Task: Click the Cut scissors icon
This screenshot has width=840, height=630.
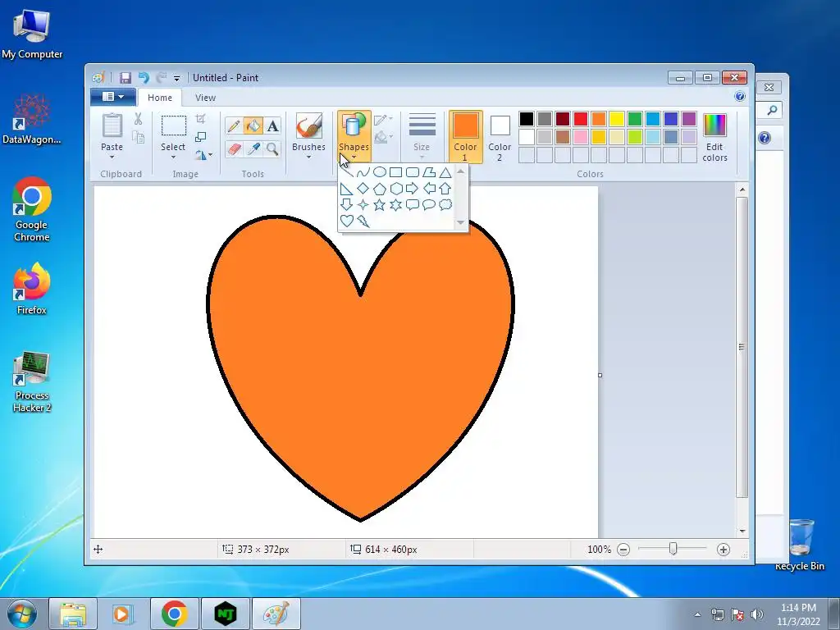Action: click(x=138, y=119)
